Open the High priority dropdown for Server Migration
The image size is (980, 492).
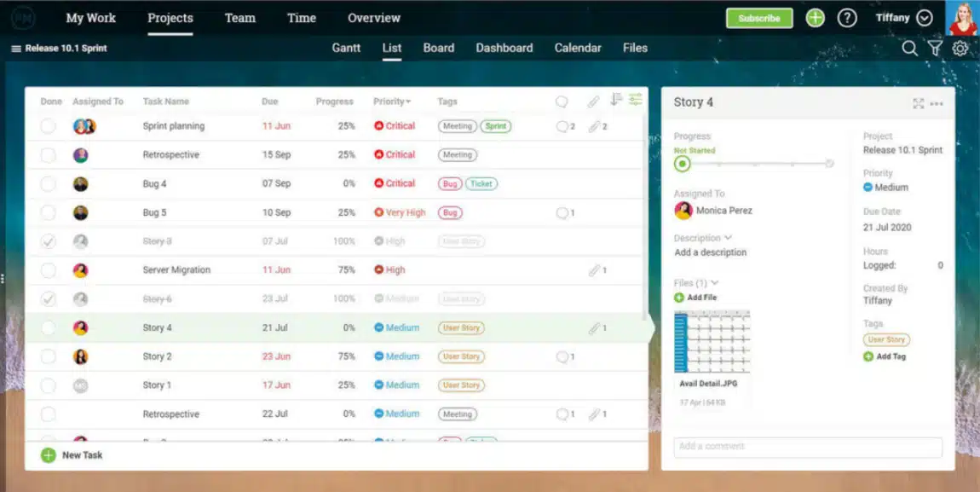(389, 270)
